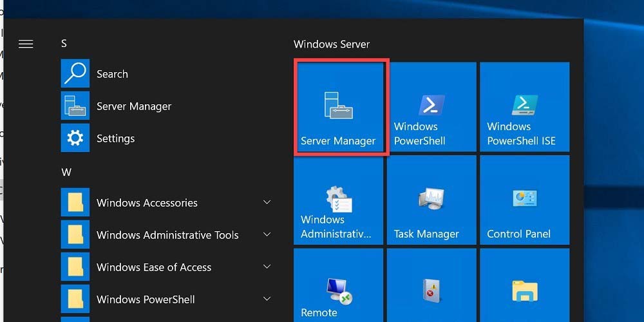Select the Search app label
The image size is (644, 322).
tap(112, 74)
